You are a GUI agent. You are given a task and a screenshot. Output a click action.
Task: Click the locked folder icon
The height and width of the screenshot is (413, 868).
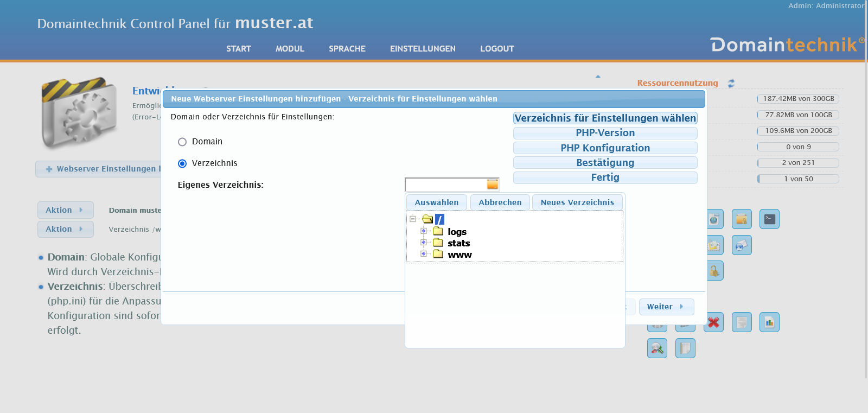click(715, 271)
